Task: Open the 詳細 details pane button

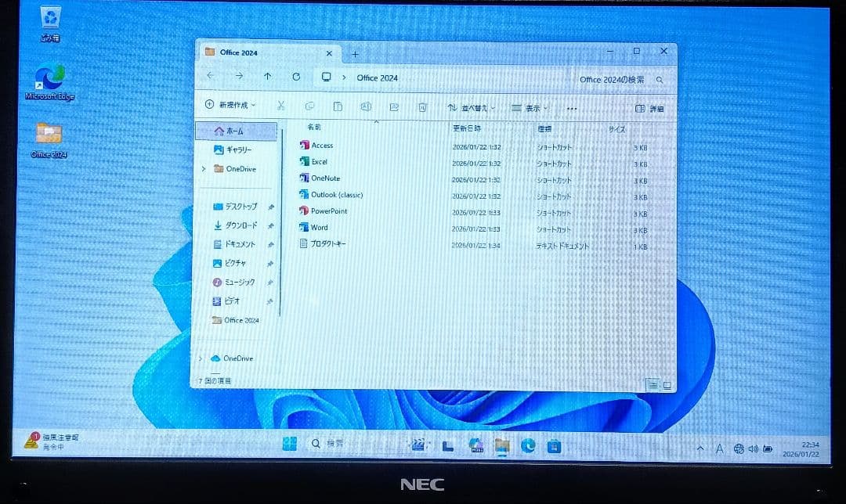Action: coord(649,107)
